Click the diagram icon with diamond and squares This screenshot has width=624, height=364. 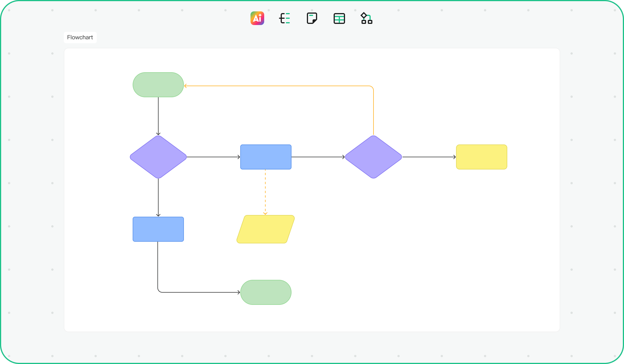tap(366, 18)
